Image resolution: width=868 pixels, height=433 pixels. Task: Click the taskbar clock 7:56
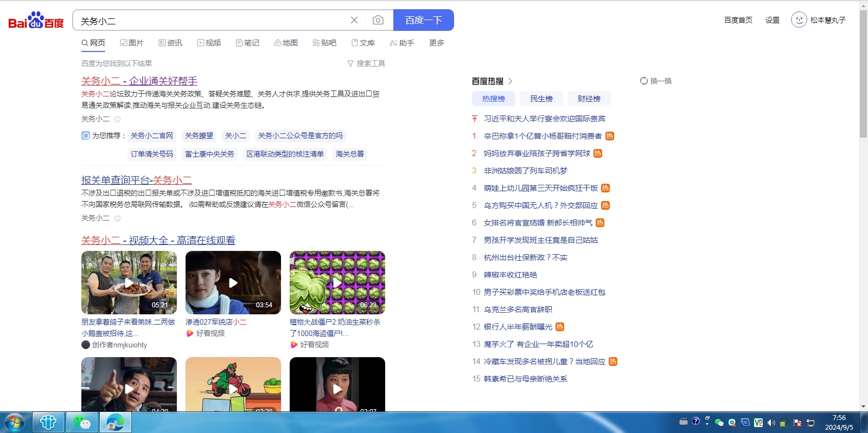click(839, 418)
